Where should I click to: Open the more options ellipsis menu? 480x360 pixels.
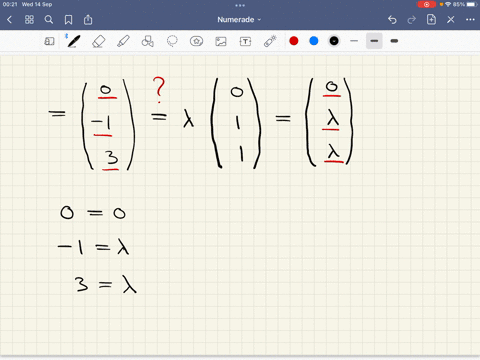click(x=470, y=20)
